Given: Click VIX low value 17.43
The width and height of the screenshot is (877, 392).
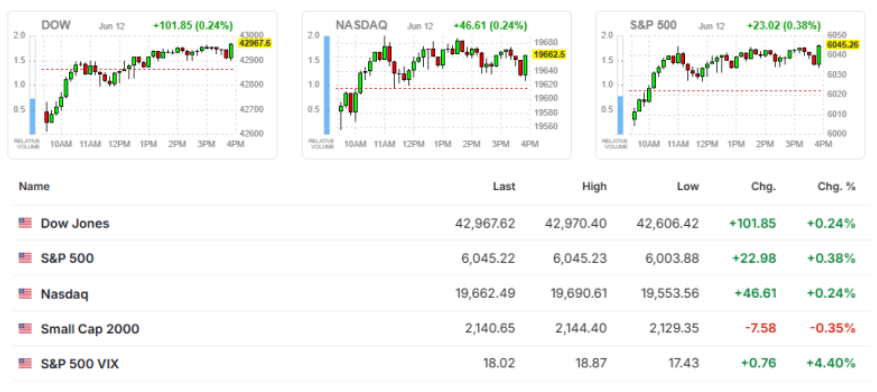Looking at the screenshot, I should point(683,364).
